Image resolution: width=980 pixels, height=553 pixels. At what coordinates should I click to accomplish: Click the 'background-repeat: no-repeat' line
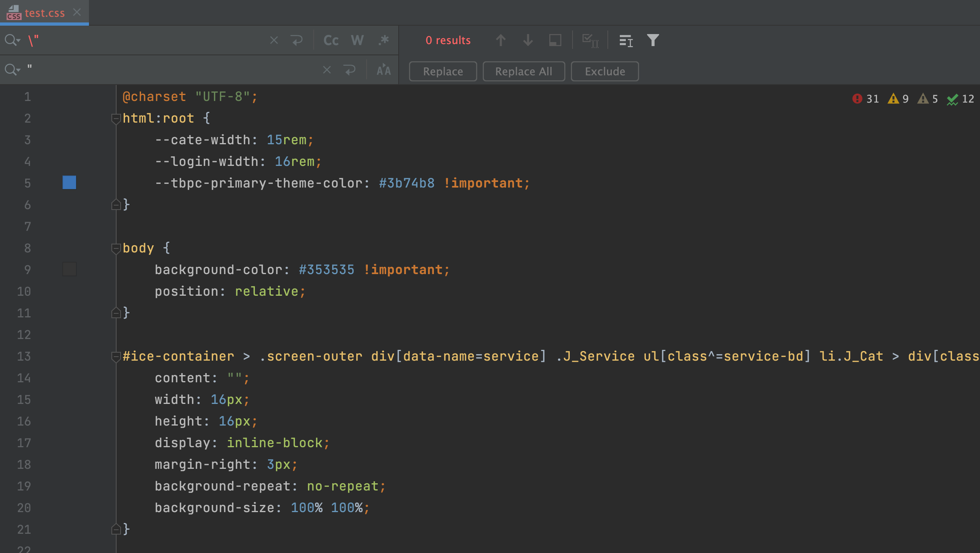coord(270,486)
